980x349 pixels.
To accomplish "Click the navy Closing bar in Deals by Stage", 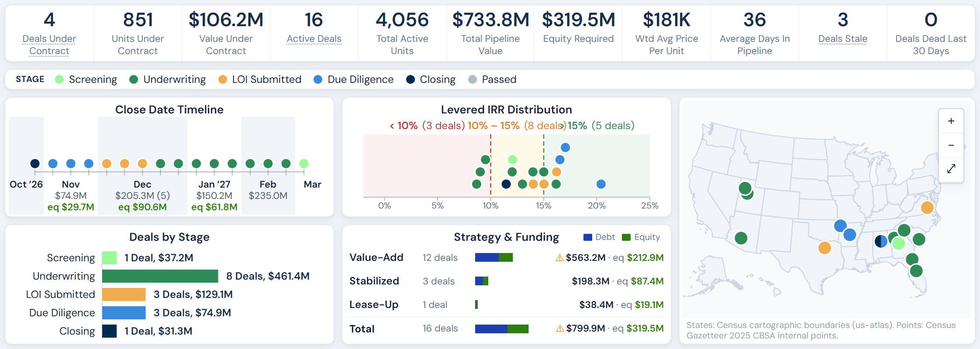I will [110, 331].
